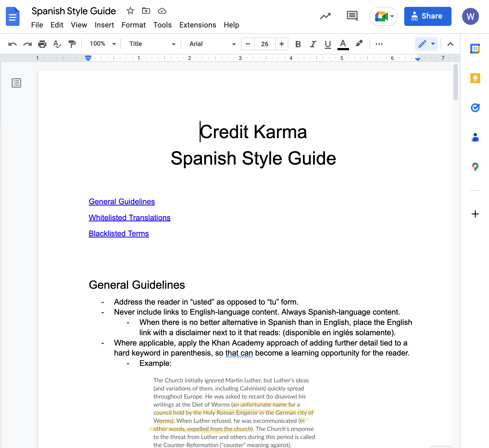Open the Extensions menu
This screenshot has width=489, height=448.
coord(198,25)
